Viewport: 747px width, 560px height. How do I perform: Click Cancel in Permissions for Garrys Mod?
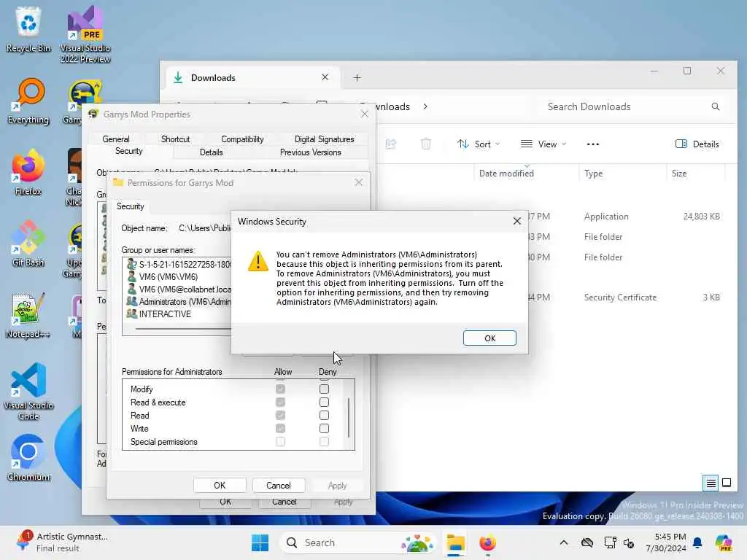click(x=278, y=485)
